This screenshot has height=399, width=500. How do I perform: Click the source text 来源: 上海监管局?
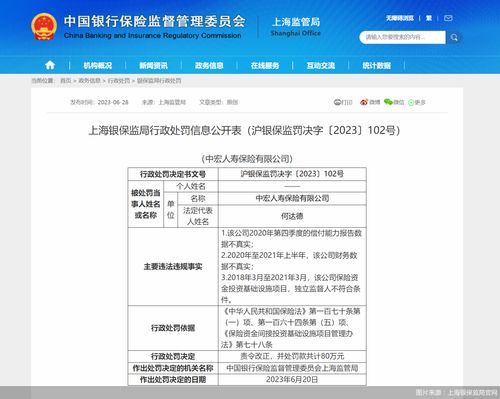(164, 102)
